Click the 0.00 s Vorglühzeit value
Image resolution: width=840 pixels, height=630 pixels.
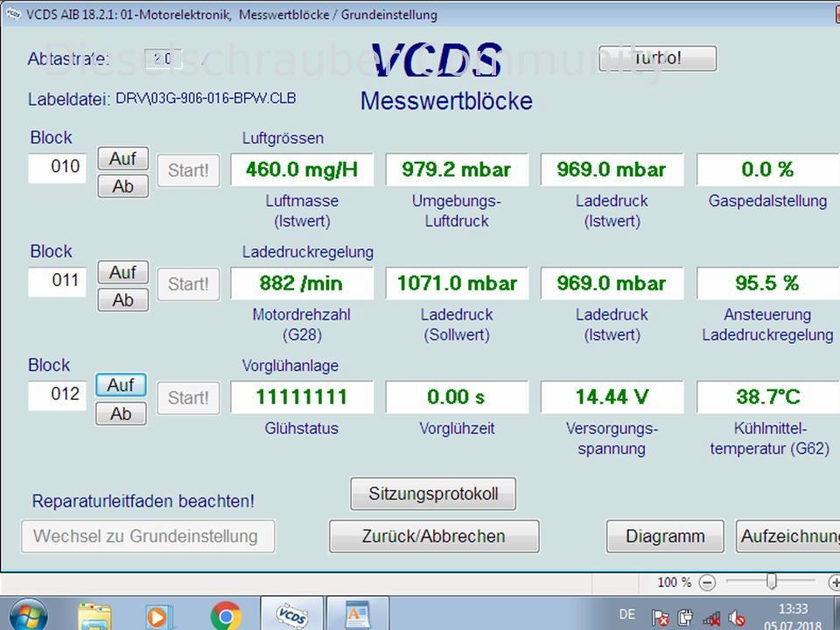tap(457, 397)
